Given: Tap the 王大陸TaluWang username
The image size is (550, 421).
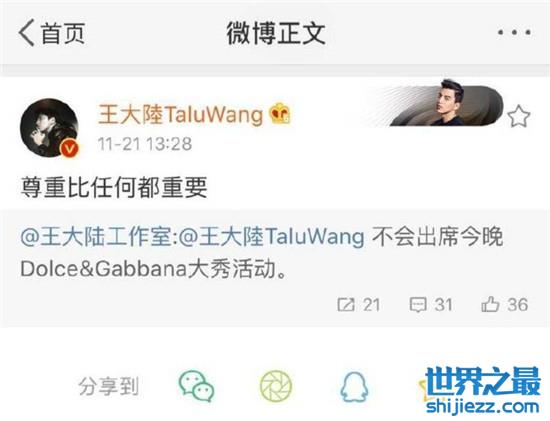Looking at the screenshot, I should [x=181, y=114].
